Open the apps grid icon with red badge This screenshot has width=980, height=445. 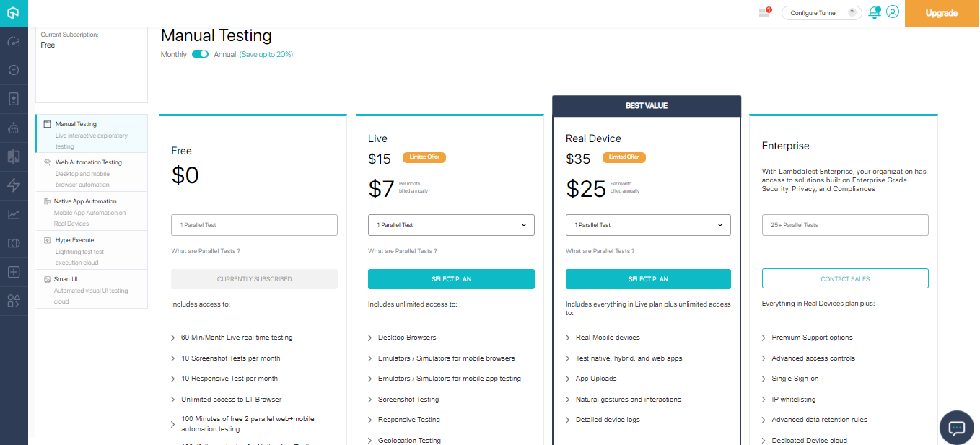(x=764, y=12)
